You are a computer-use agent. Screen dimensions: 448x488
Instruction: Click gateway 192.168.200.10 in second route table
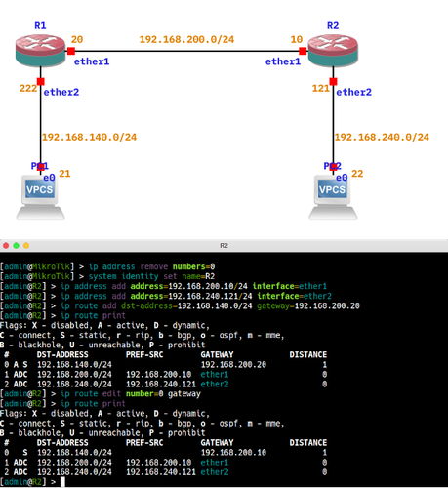tap(233, 453)
